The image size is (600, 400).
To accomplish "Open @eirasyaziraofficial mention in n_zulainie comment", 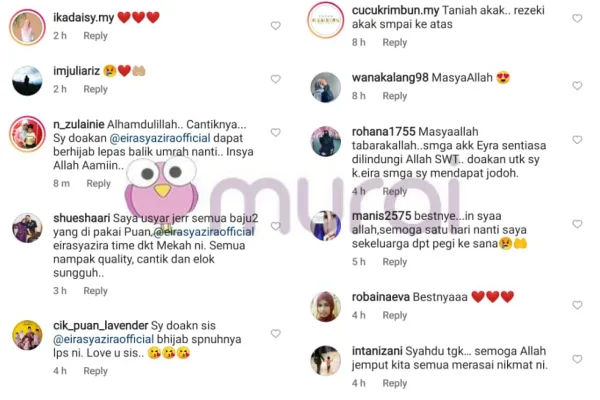I will (160, 138).
